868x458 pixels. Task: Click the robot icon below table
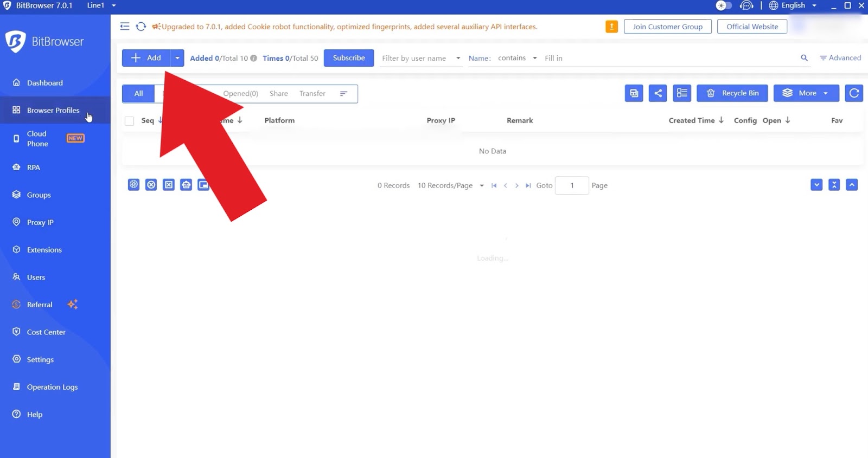[x=186, y=185]
